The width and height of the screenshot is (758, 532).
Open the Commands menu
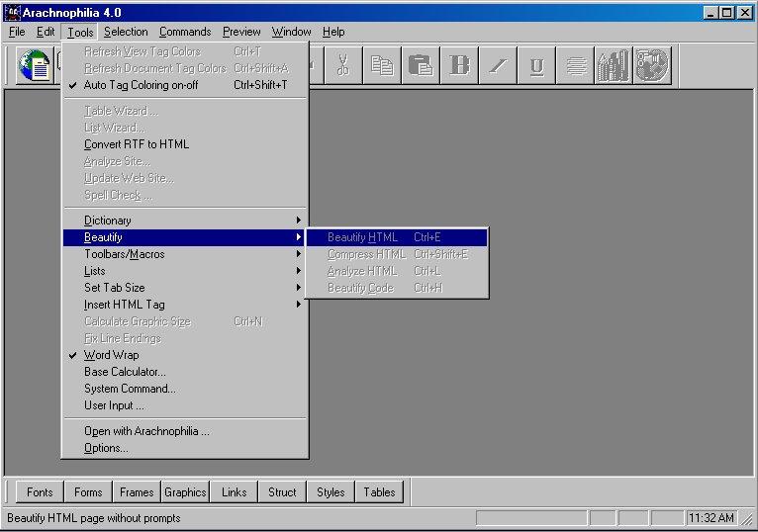point(185,32)
